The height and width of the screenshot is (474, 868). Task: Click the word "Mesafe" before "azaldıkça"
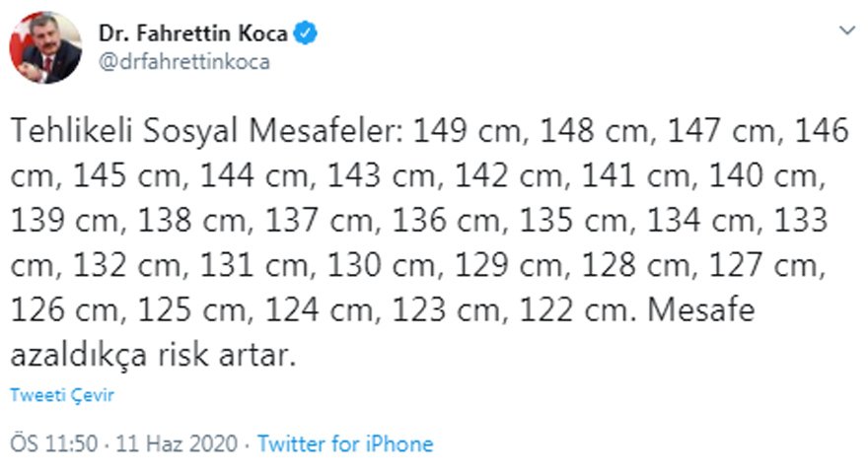(x=701, y=312)
